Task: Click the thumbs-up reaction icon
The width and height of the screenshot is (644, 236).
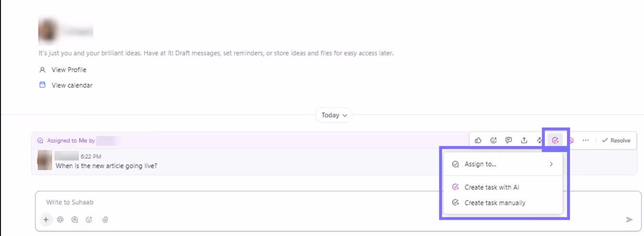Action: [x=478, y=140]
